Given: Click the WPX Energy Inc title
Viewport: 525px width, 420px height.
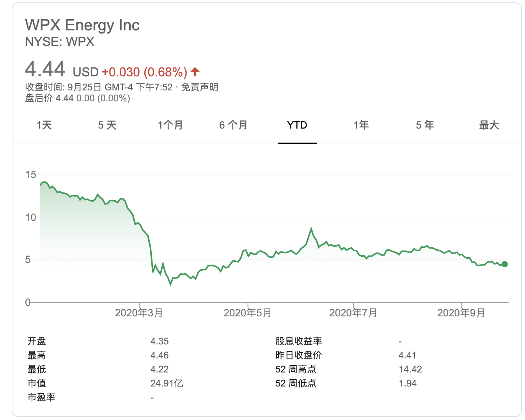Looking at the screenshot, I should [x=82, y=25].
